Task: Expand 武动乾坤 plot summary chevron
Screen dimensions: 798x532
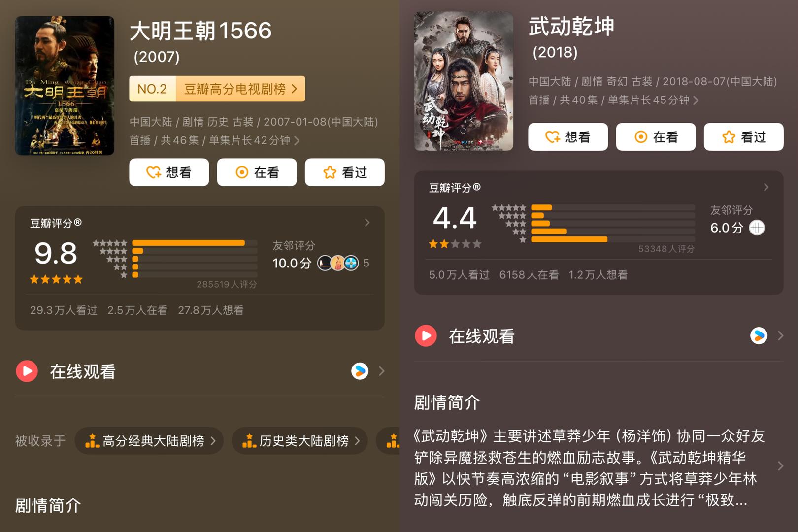Action: click(780, 466)
